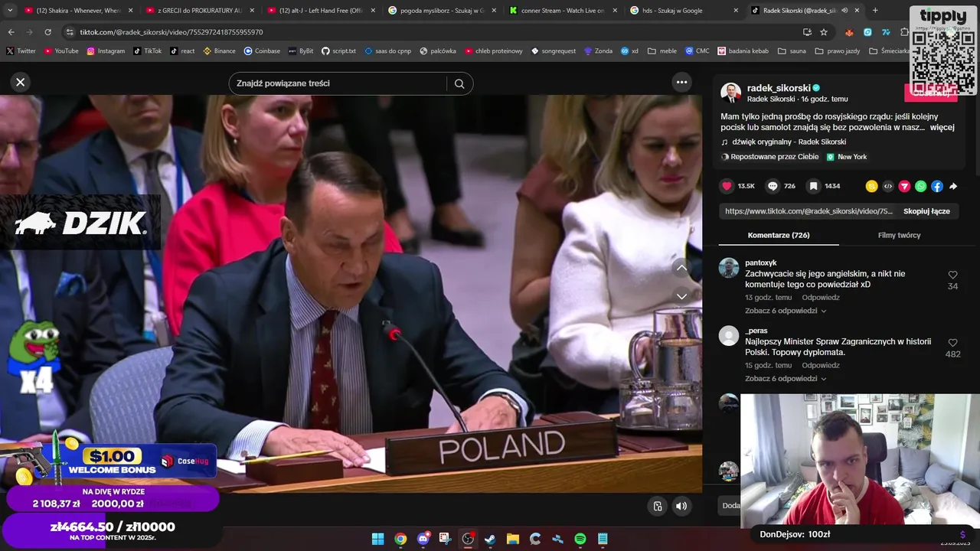Click Radek Sikorski profile avatar
Screen dimensions: 980x551
[x=730, y=93]
